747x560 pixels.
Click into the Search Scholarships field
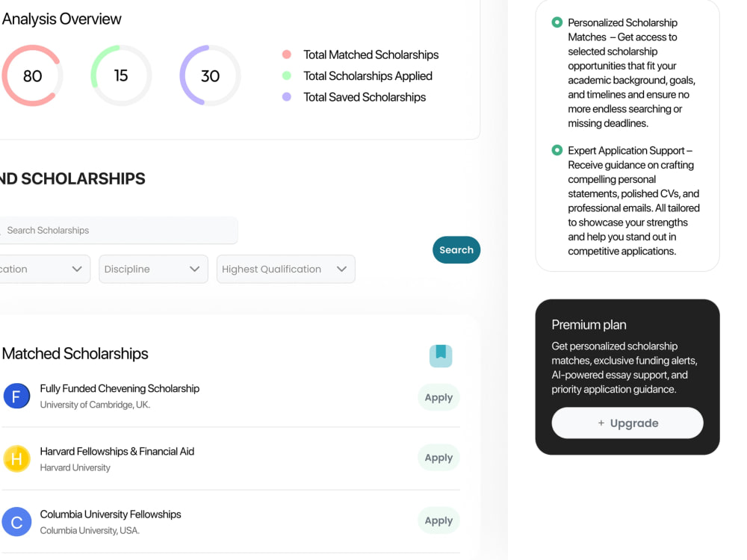[119, 231]
